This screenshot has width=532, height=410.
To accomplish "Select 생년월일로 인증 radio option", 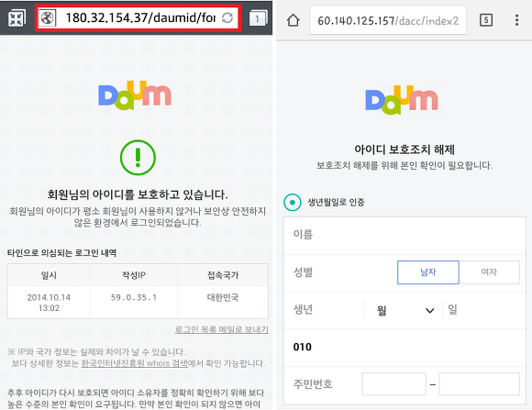I will point(292,203).
